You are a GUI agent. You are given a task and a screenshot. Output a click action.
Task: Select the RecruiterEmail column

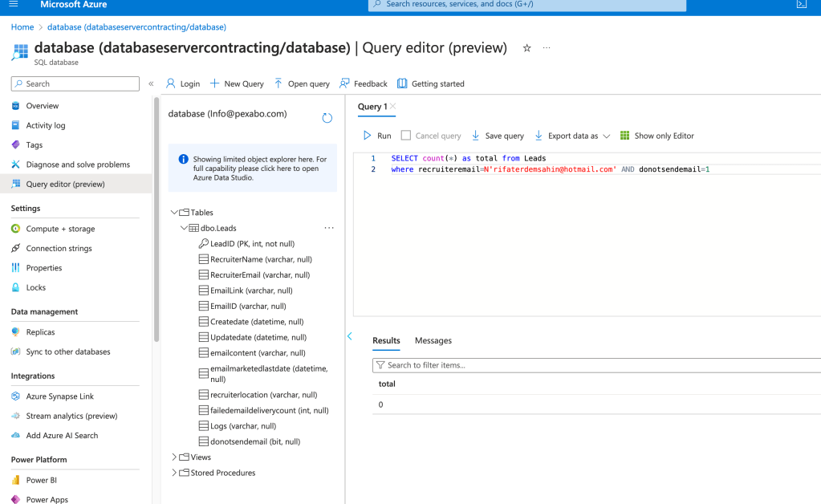pos(254,274)
